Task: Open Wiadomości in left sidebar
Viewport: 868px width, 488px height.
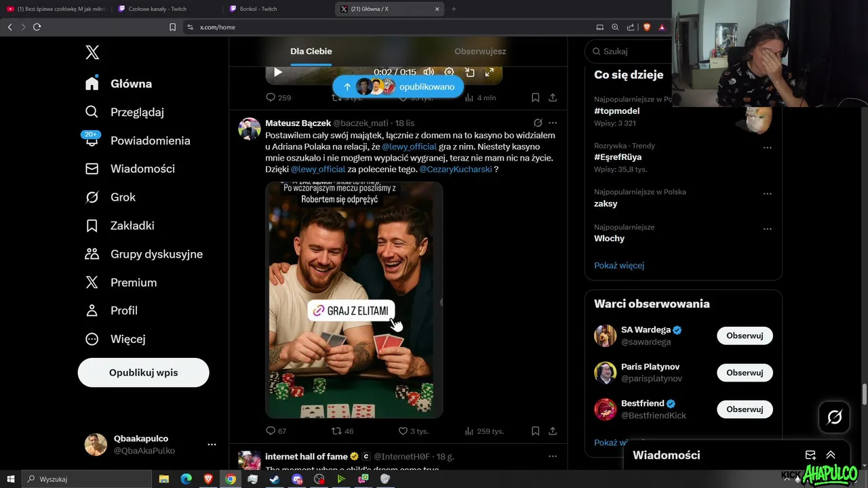Action: 130,169
